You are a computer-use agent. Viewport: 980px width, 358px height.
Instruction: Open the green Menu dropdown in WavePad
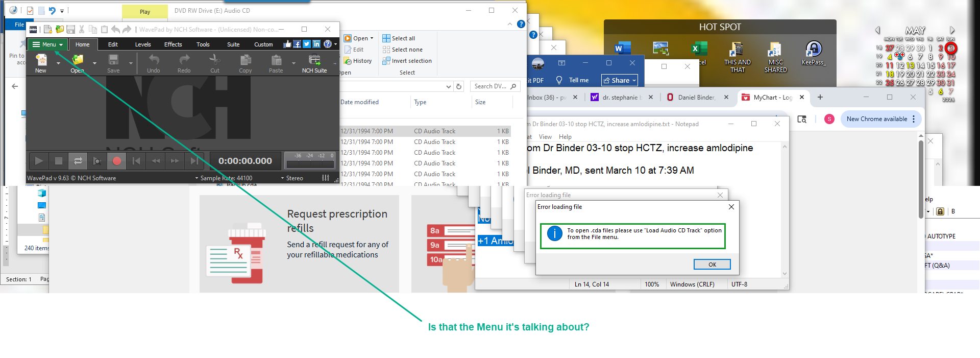(x=47, y=44)
